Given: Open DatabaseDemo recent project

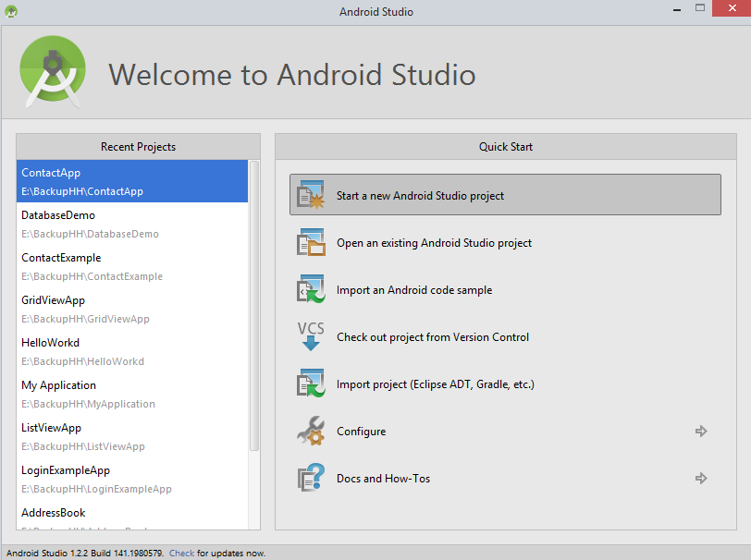Looking at the screenshot, I should 132,224.
